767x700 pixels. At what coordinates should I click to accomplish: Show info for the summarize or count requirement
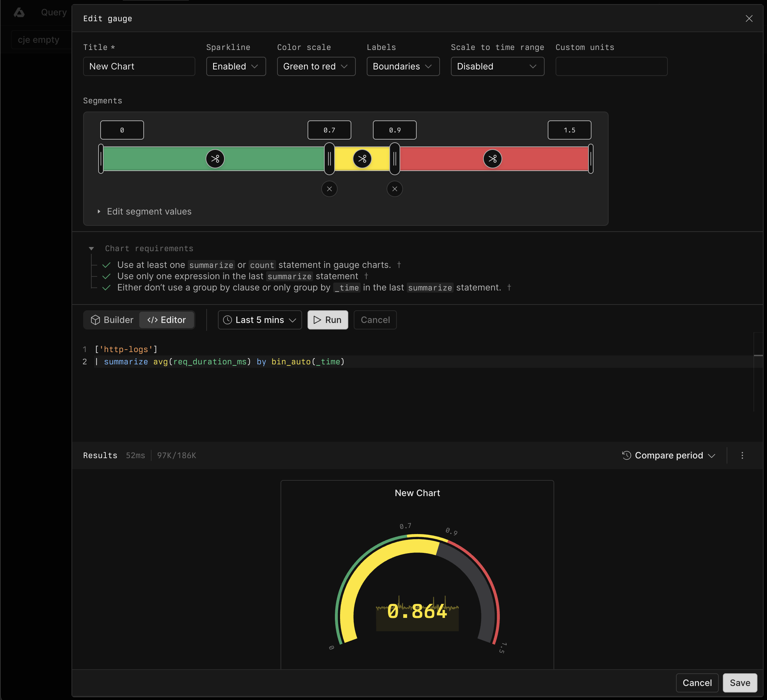point(399,264)
